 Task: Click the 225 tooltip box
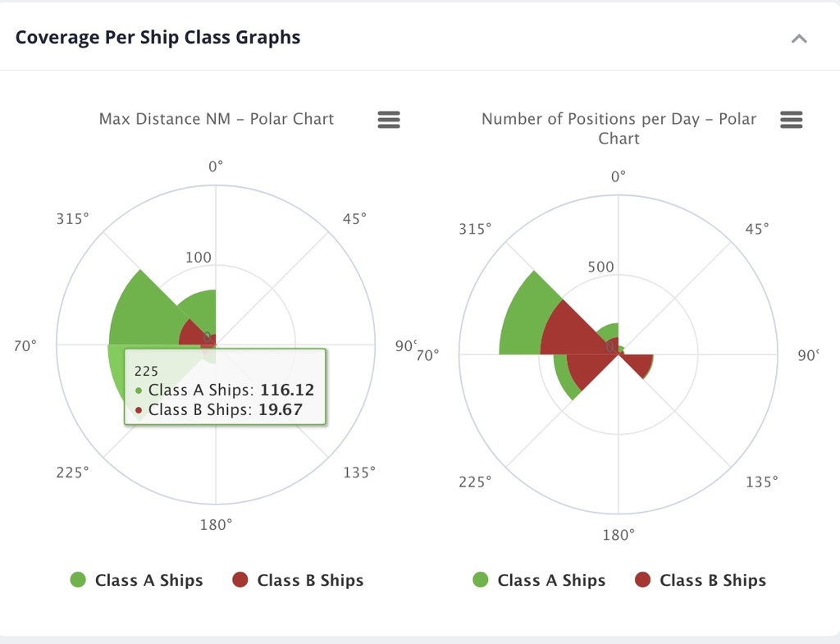225,387
